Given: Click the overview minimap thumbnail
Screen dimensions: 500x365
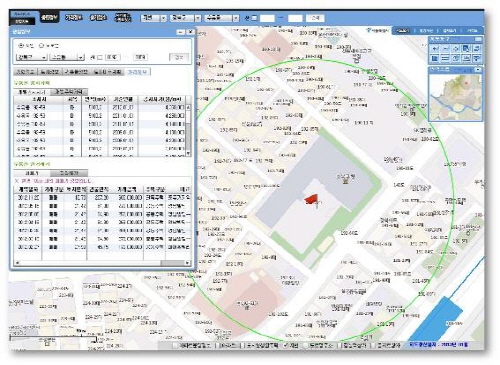Looking at the screenshot, I should [x=455, y=97].
